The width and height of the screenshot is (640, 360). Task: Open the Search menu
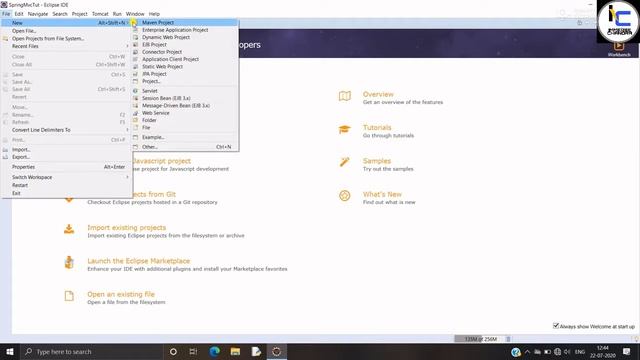pos(60,14)
